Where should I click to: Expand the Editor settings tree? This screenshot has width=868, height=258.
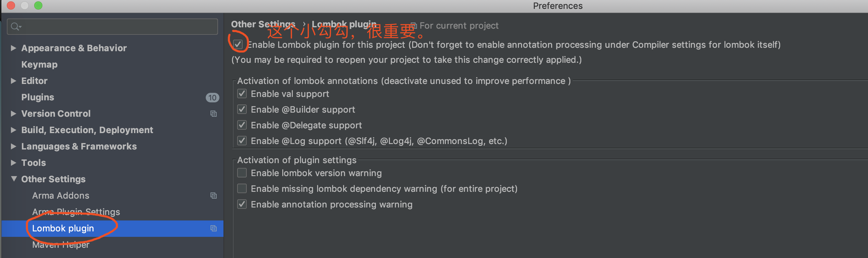pos(13,81)
